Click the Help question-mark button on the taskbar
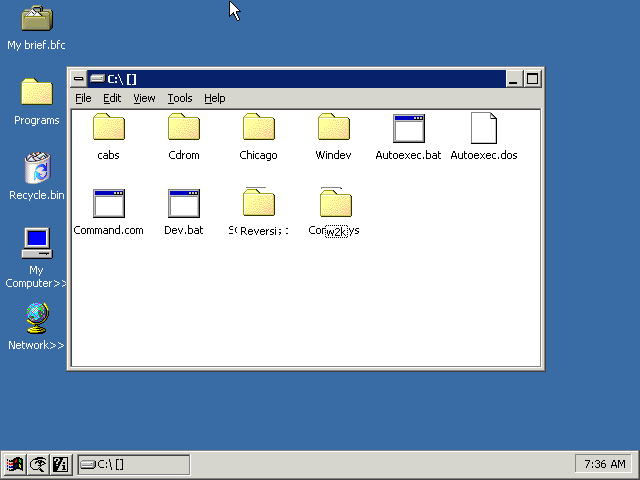The height and width of the screenshot is (480, 640). [x=61, y=464]
